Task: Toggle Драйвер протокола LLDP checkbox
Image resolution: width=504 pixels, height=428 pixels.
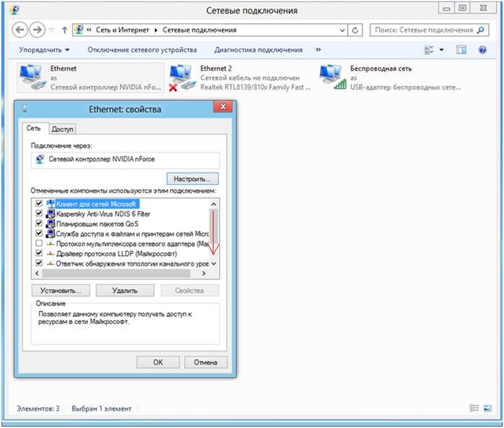Action: pos(39,253)
